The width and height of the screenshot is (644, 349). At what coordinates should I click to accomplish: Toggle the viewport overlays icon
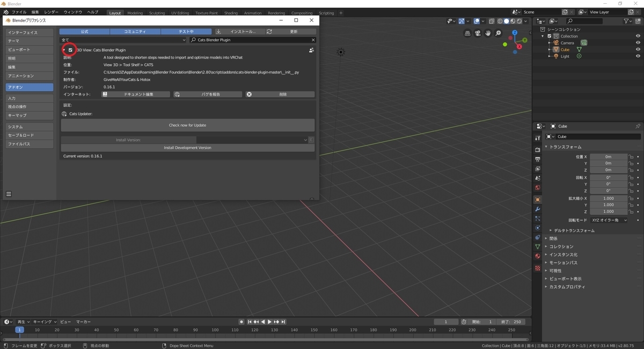[476, 21]
